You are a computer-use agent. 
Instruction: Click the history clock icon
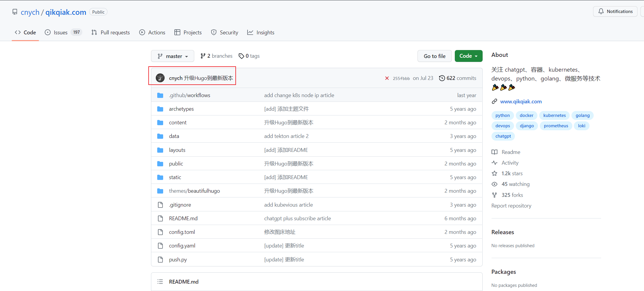tap(442, 78)
